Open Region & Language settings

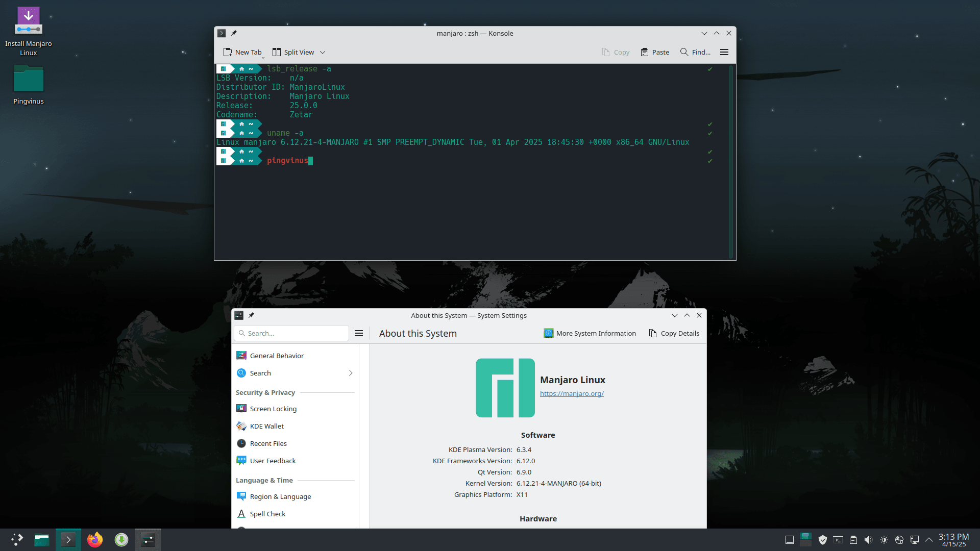click(x=295, y=496)
